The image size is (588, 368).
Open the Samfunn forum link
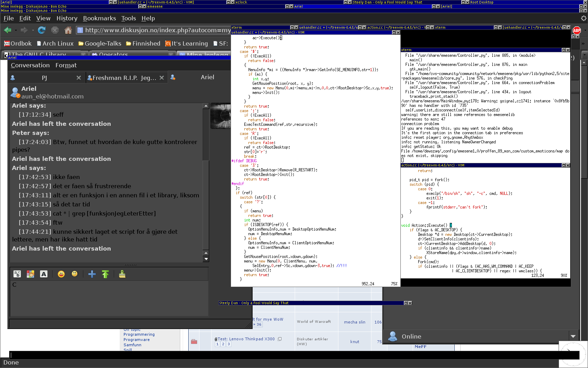click(132, 345)
